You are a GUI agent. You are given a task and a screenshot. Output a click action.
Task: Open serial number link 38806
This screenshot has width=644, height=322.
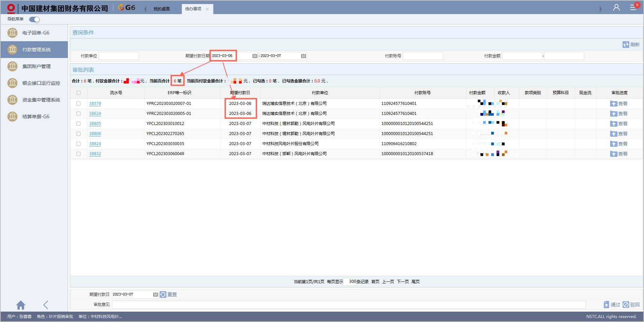[x=95, y=134]
